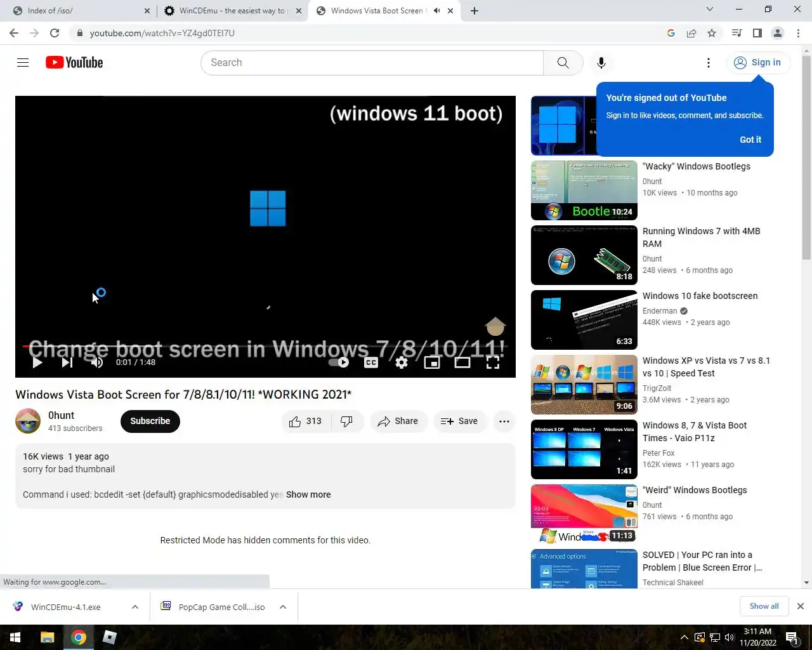Open Windows XP vs Vista Speed Test title
This screenshot has height=650, width=812.
click(x=706, y=367)
